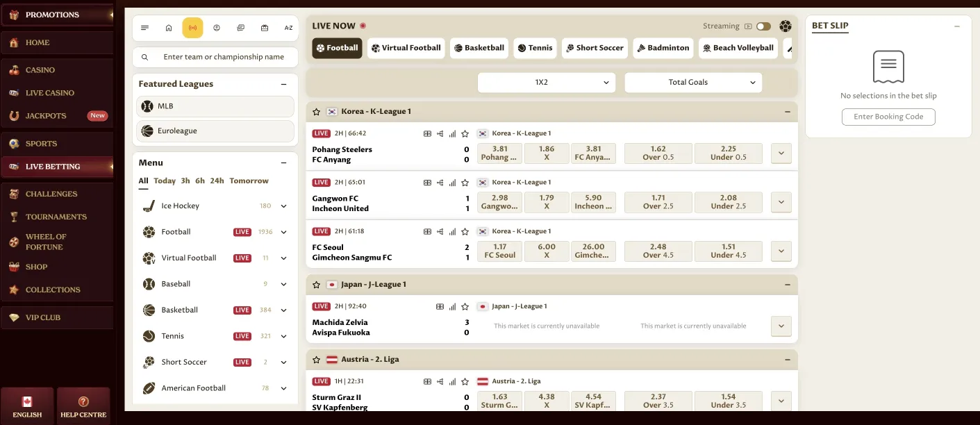The image size is (980, 425).
Task: Click the A-Z sports list icon
Action: tap(288, 28)
